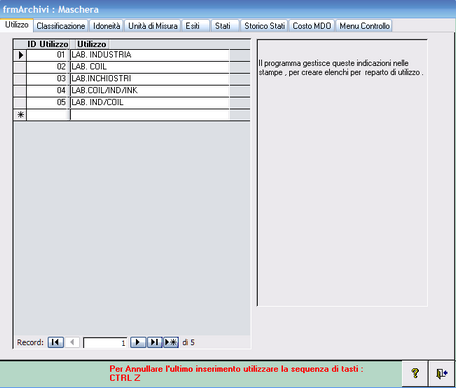Image resolution: width=456 pixels, height=388 pixels.
Task: Click the empty Utilizzo cell in new row
Action: (x=150, y=115)
